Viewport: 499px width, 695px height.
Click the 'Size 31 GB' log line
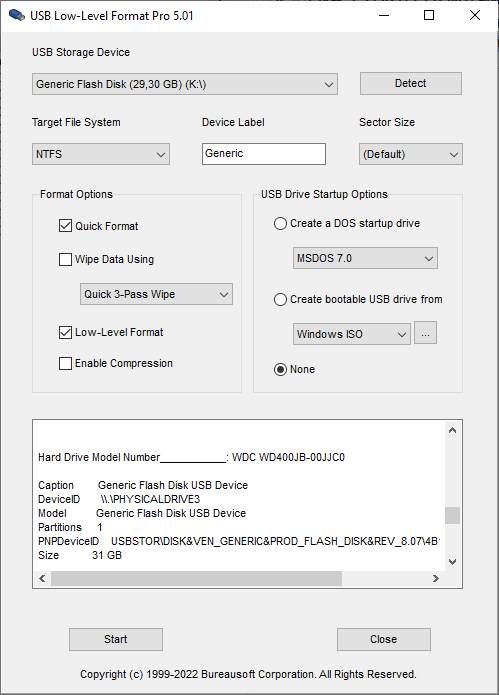pyautogui.click(x=80, y=555)
